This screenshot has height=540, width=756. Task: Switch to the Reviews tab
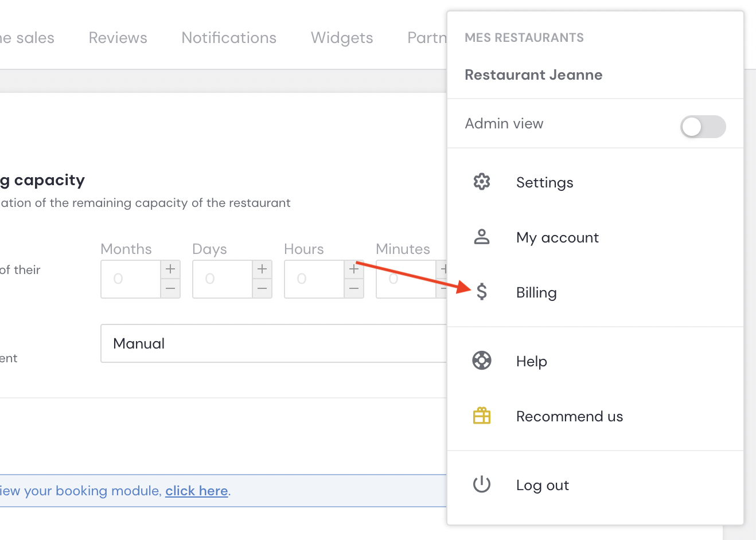click(118, 37)
